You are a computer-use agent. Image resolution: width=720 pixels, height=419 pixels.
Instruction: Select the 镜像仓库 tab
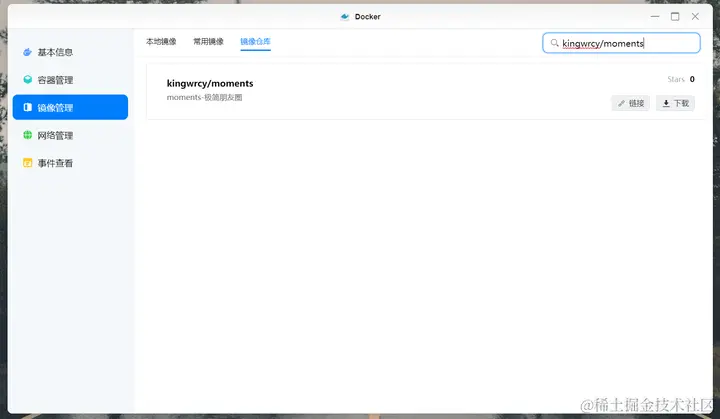tap(255, 41)
